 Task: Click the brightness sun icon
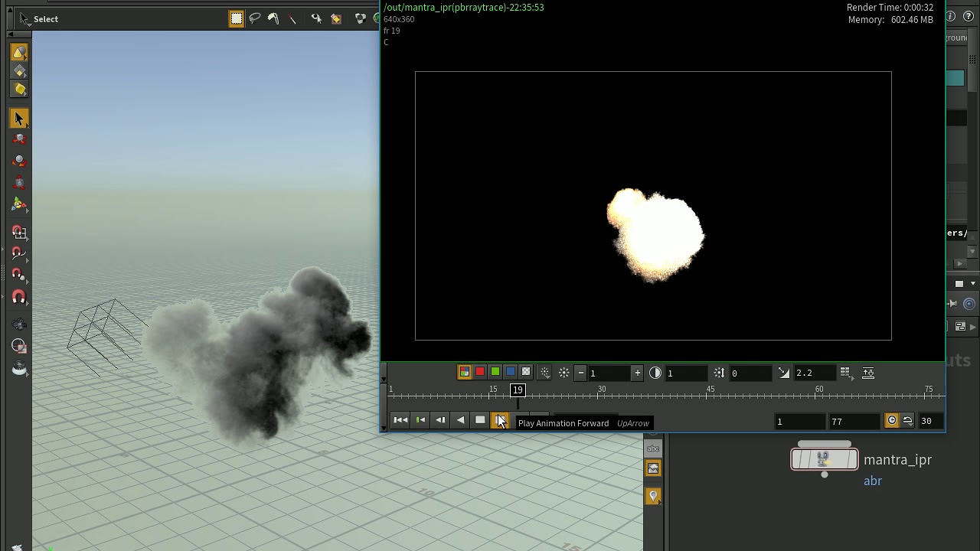tap(564, 373)
